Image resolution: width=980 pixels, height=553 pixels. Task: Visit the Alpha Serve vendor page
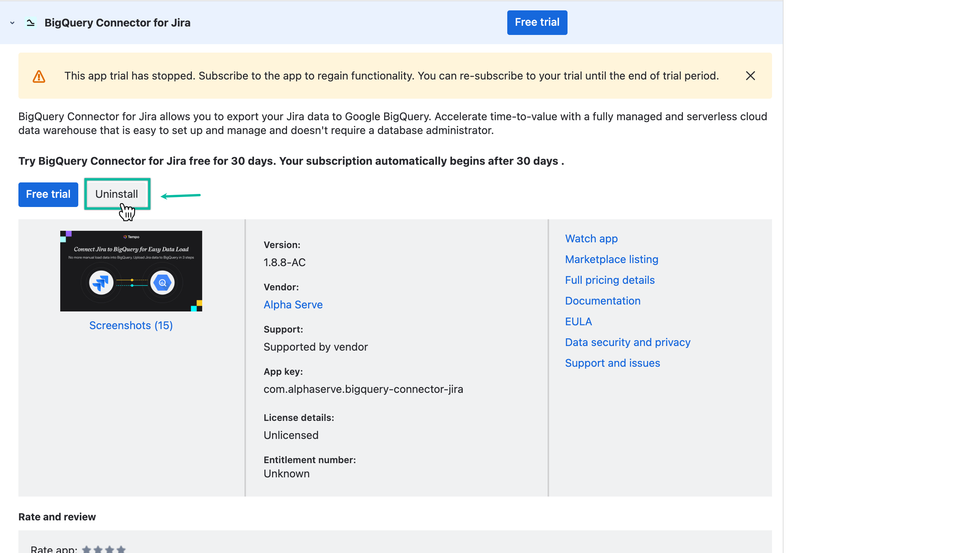click(293, 305)
